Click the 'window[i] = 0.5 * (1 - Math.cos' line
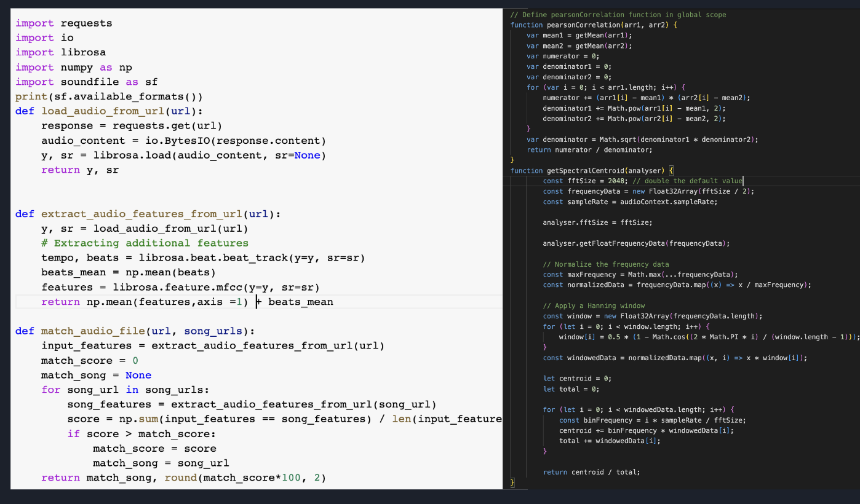 tap(709, 337)
